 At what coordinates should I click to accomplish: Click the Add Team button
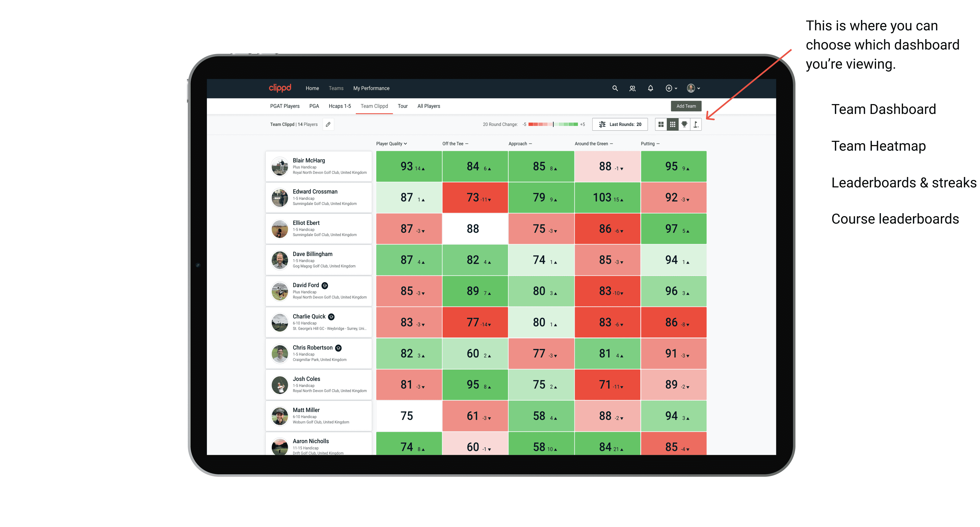pos(687,105)
